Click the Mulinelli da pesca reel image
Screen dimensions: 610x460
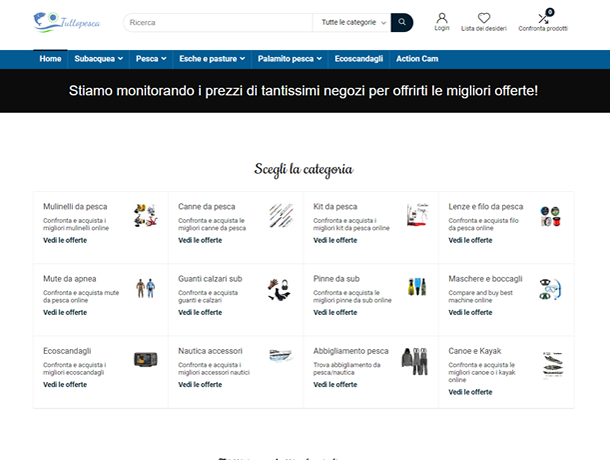[x=147, y=214]
